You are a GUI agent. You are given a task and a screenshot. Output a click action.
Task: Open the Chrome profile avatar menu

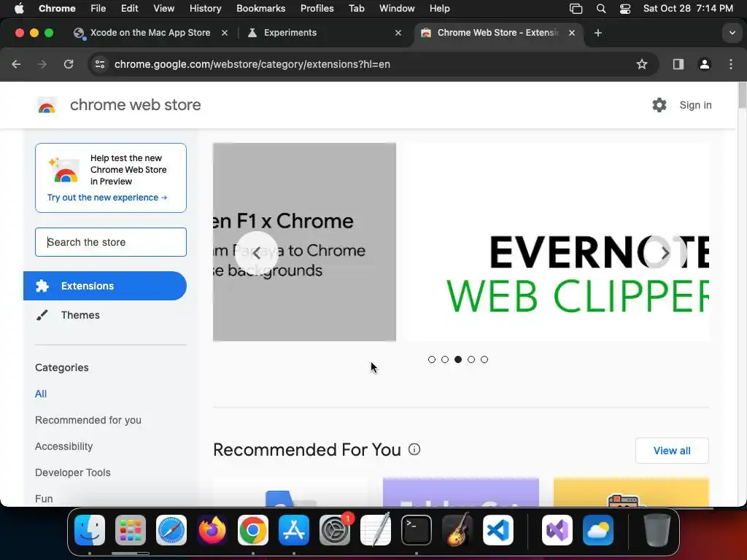tap(704, 64)
